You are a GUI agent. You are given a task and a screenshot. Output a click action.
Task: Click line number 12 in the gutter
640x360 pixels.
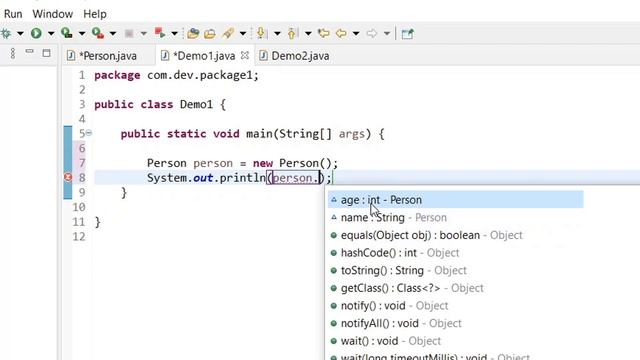[x=79, y=237]
